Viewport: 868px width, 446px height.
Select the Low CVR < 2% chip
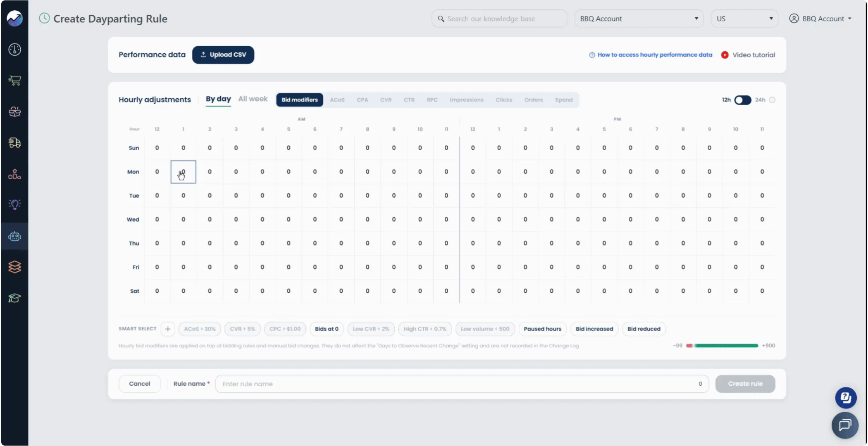(x=371, y=329)
